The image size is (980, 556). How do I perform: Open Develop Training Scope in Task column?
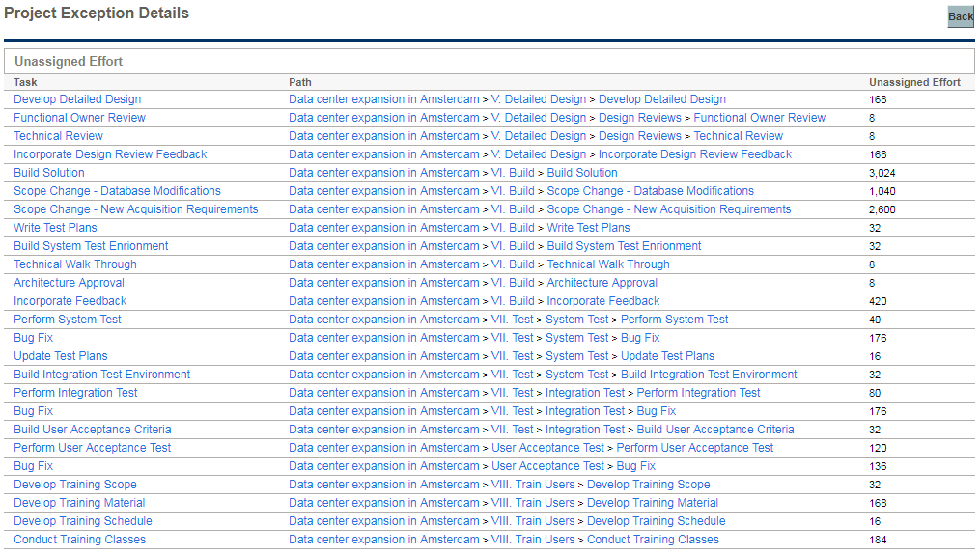75,485
